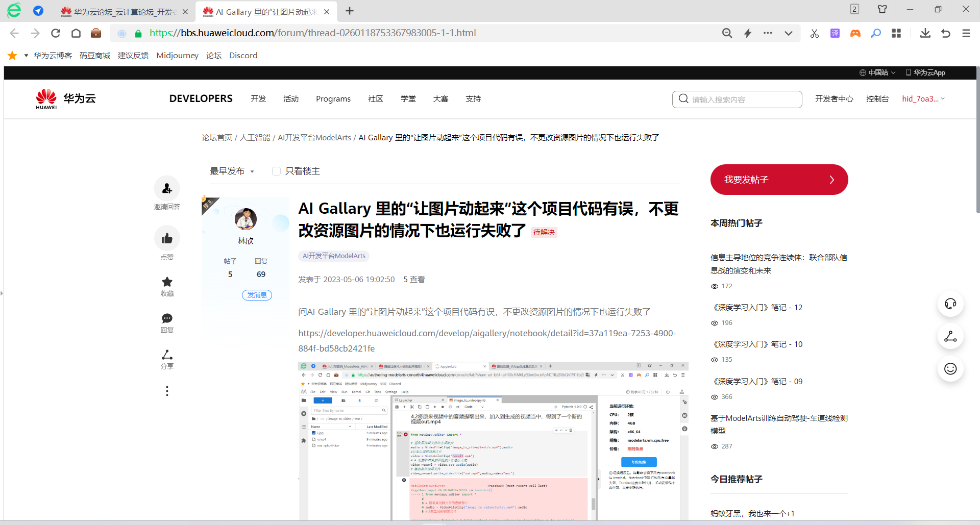This screenshot has width=980, height=525.
Task: Open the 控制台 console link
Action: [x=877, y=99]
